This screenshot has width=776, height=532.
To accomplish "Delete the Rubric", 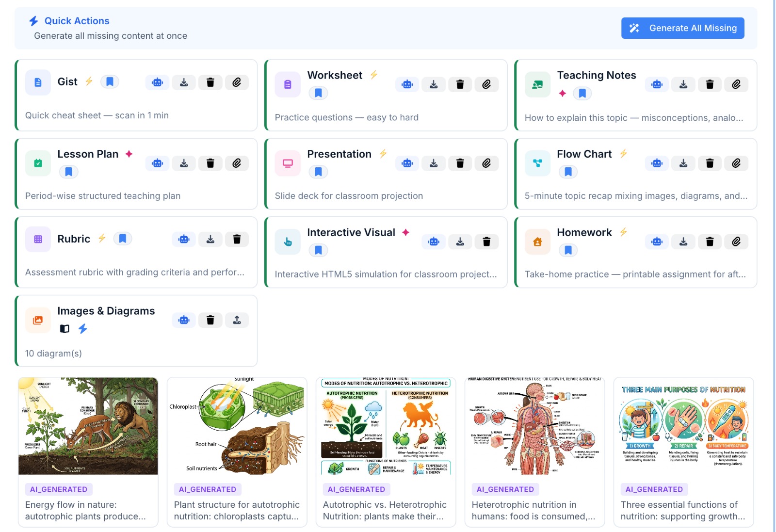I will tap(237, 239).
